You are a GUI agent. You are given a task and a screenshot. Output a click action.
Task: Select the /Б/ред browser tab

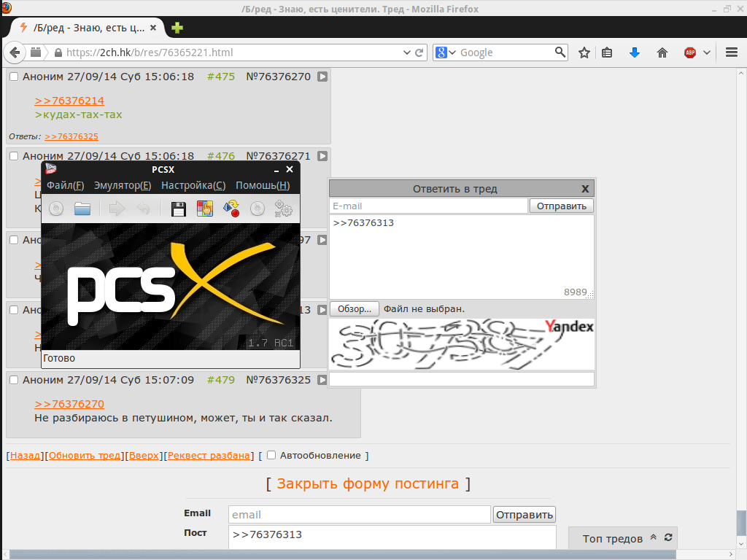pos(88,28)
